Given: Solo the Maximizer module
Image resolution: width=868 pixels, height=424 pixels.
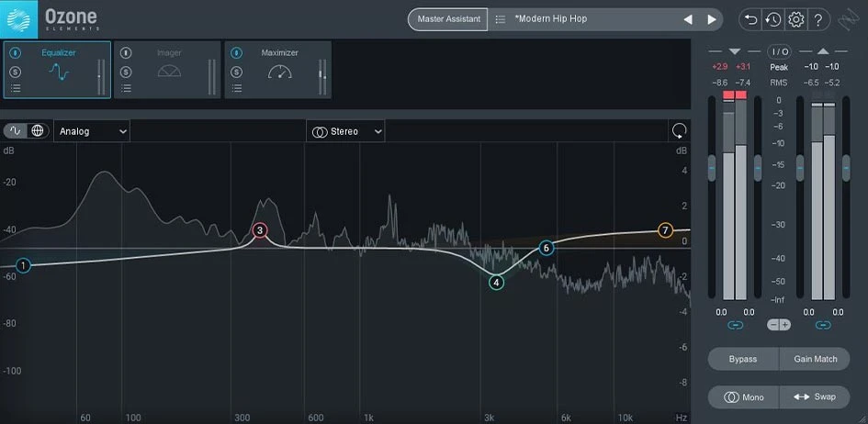Looking at the screenshot, I should coord(236,71).
